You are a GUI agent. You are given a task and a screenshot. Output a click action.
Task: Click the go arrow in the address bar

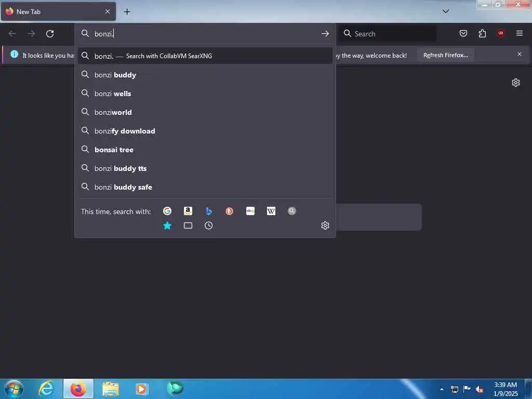325,34
